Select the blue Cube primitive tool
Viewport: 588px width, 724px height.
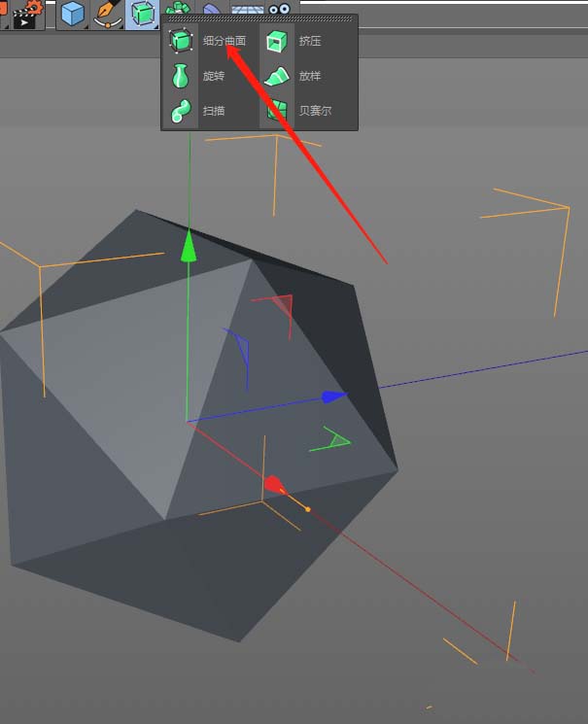[x=73, y=15]
